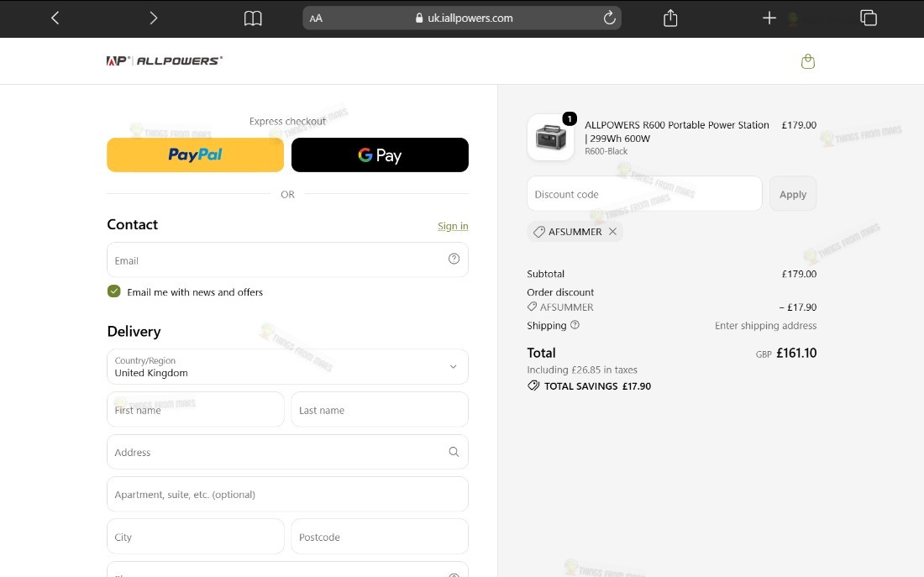Focus the Address input field

click(287, 452)
